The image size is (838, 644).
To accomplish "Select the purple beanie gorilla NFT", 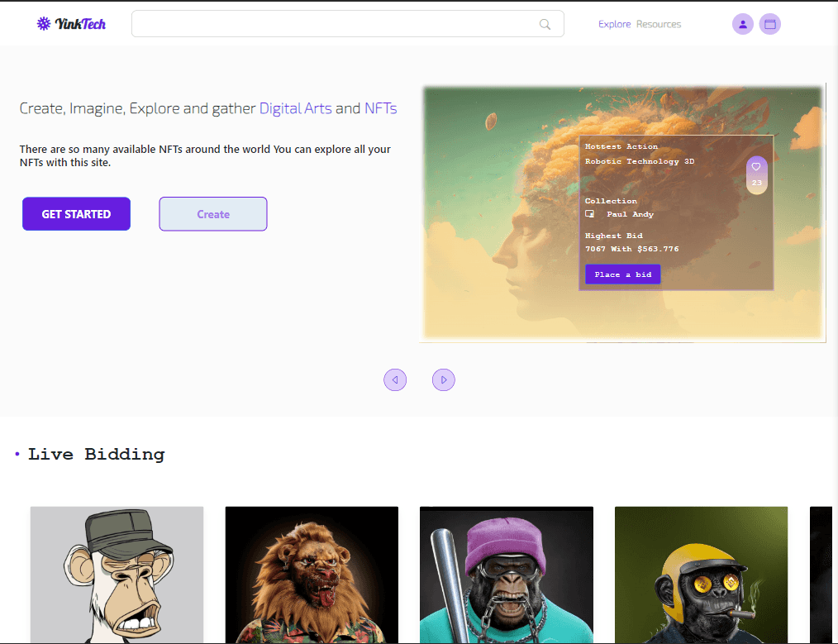I will coord(507,574).
